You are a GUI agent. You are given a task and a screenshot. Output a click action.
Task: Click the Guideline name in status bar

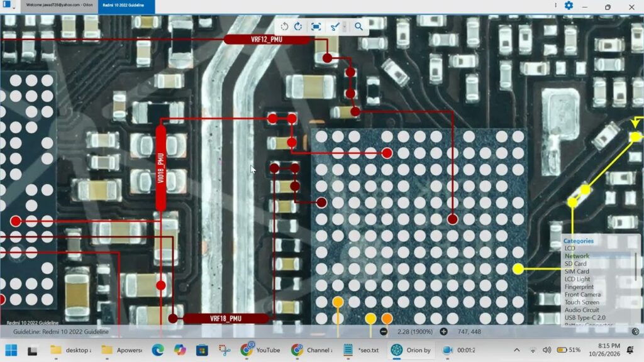pos(61,332)
